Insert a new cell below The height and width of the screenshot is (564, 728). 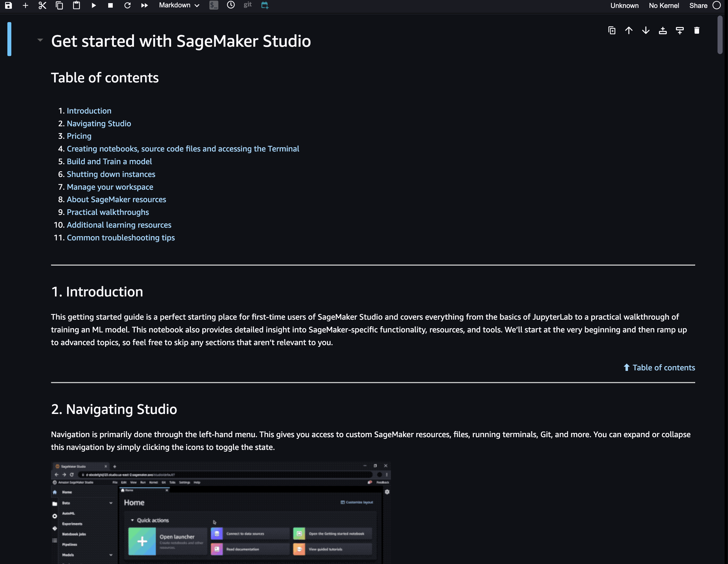[x=25, y=5]
